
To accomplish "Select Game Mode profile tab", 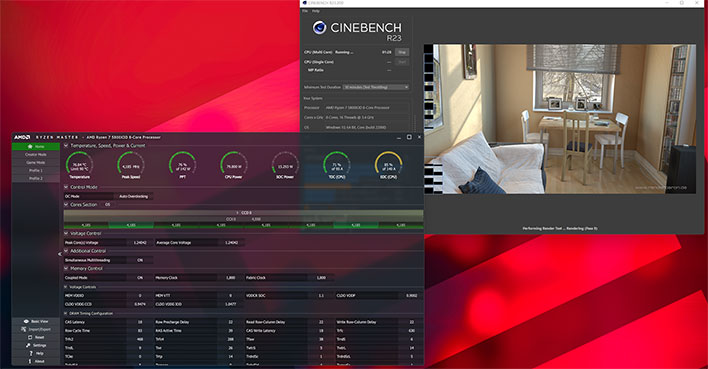I will click(x=36, y=163).
